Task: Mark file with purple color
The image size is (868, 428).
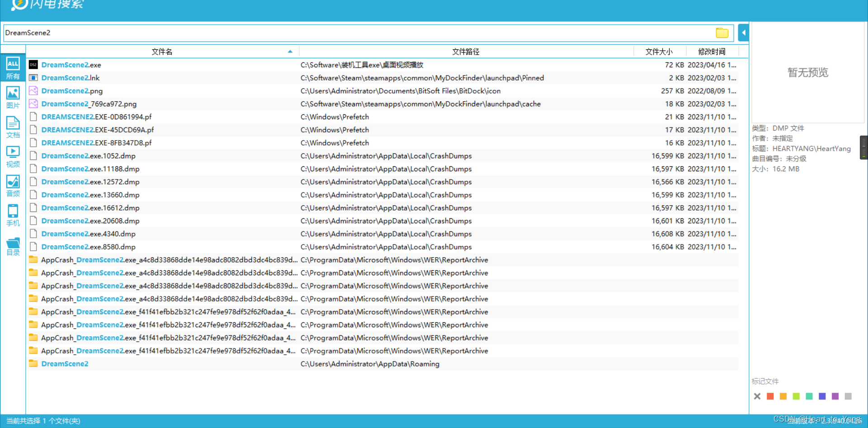Action: 835,396
